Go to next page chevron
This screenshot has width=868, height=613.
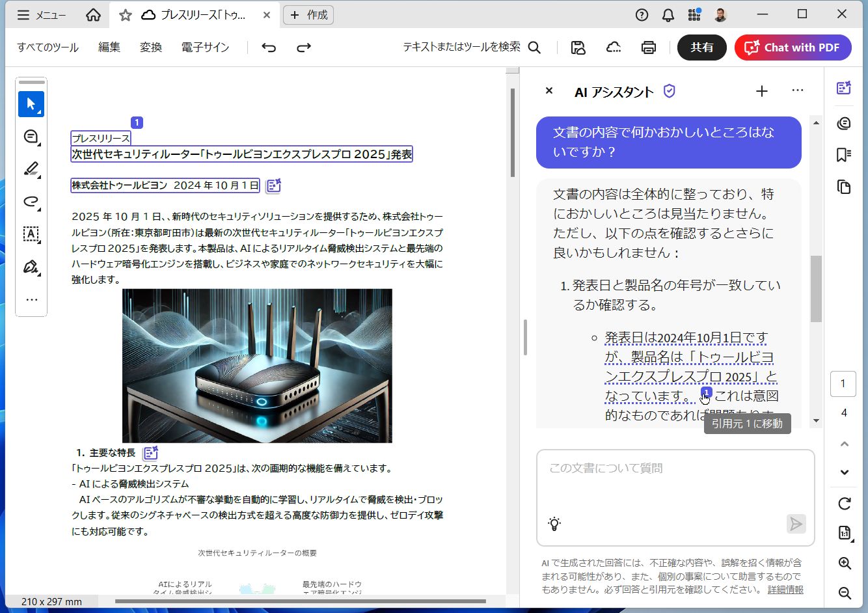tap(845, 472)
